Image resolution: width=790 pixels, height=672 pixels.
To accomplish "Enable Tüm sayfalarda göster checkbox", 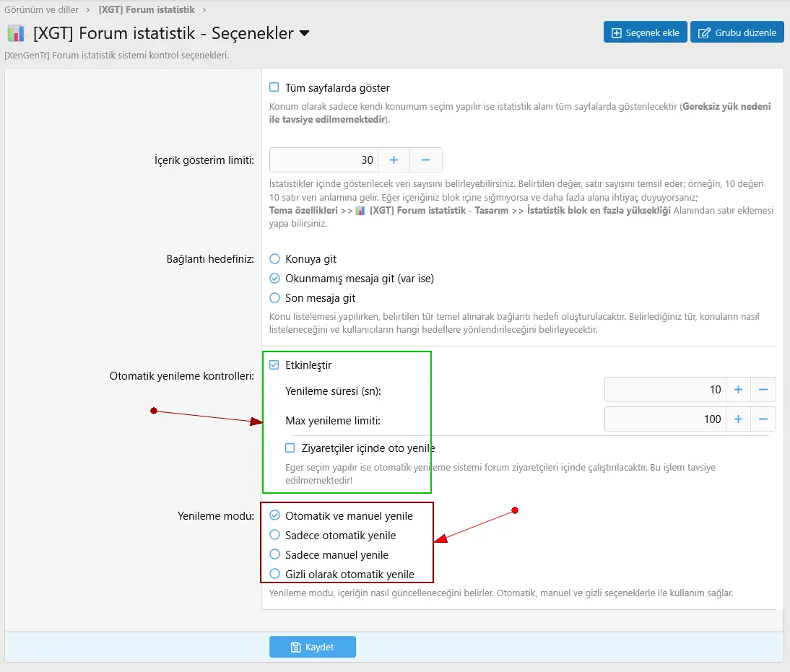I will click(274, 87).
